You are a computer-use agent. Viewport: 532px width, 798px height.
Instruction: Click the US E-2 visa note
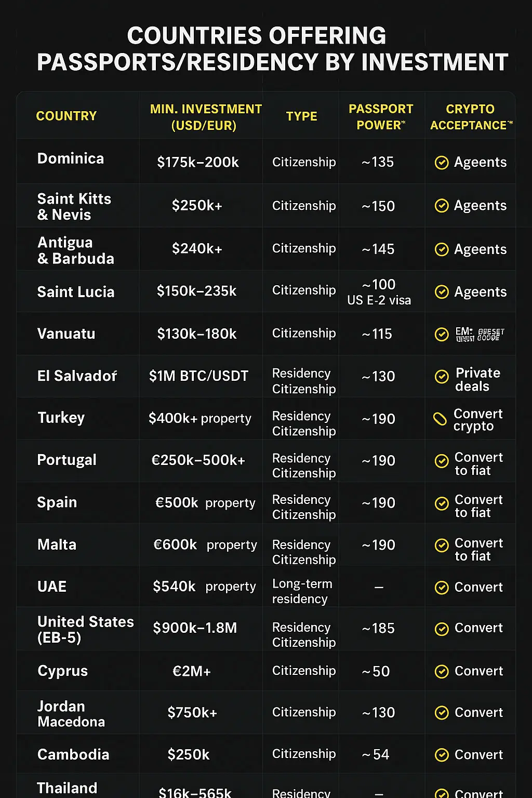tap(379, 300)
